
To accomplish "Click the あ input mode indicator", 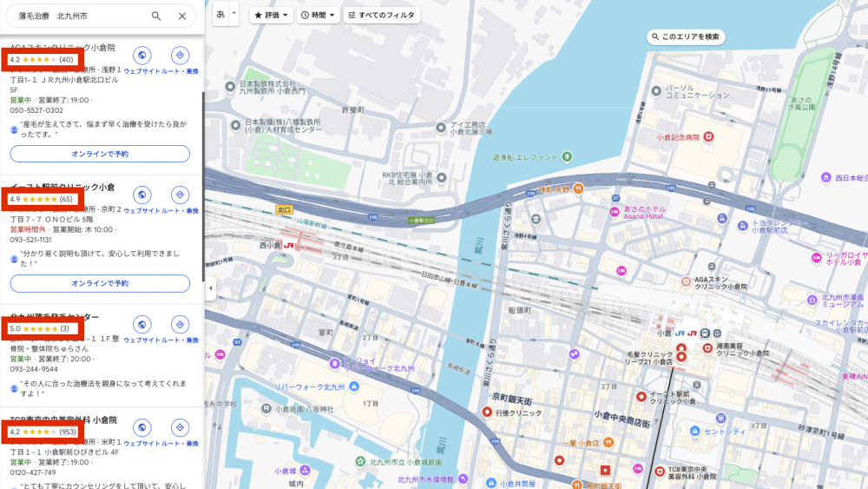I will tap(220, 15).
